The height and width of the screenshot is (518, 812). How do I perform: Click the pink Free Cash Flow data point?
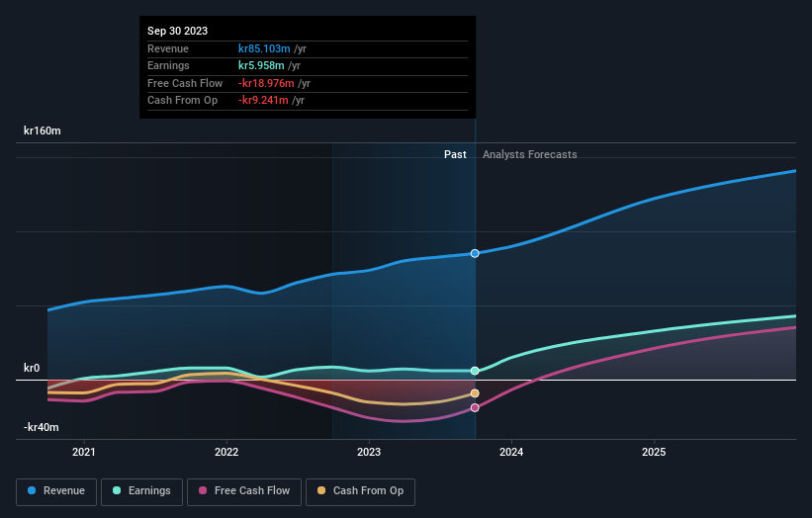click(475, 407)
